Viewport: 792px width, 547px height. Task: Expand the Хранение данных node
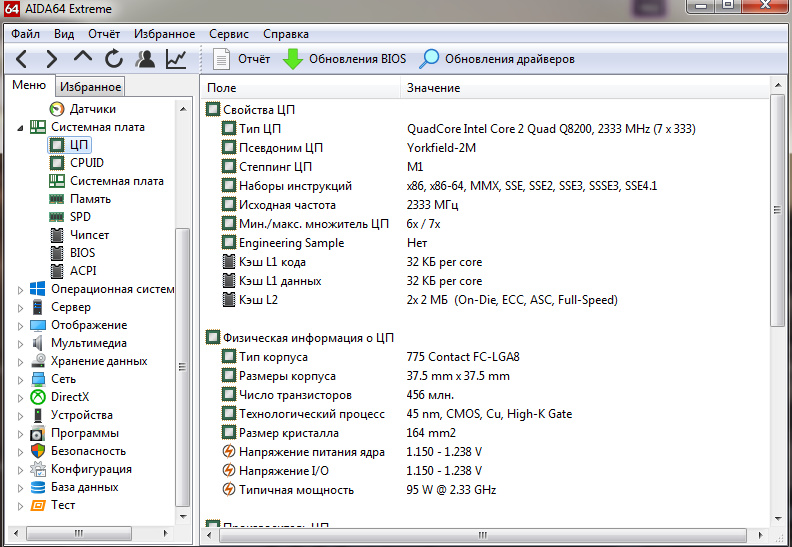coord(20,362)
